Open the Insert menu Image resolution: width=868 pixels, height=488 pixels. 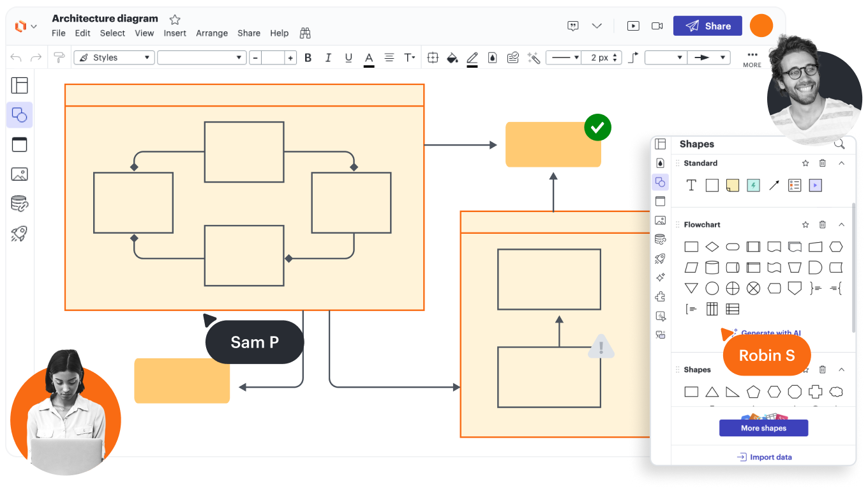(x=175, y=33)
